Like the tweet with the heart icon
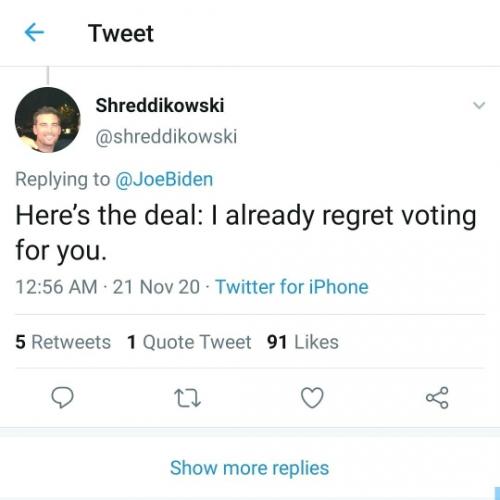Screen dimensions: 500x500 click(x=312, y=398)
